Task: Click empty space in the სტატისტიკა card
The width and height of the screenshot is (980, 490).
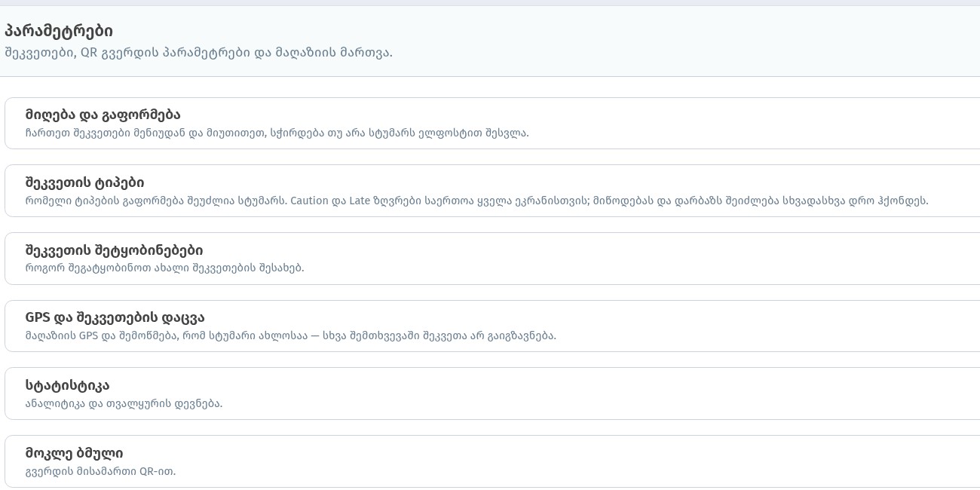Action: coord(603,394)
